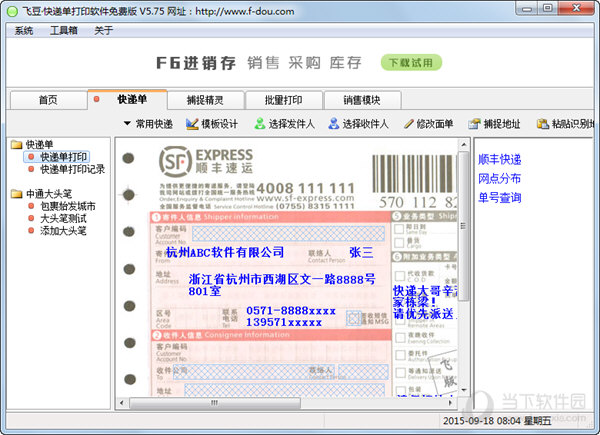Viewport: 600px width, 435px height.
Task: Click the 快递单 tree root label
Action: pos(39,144)
